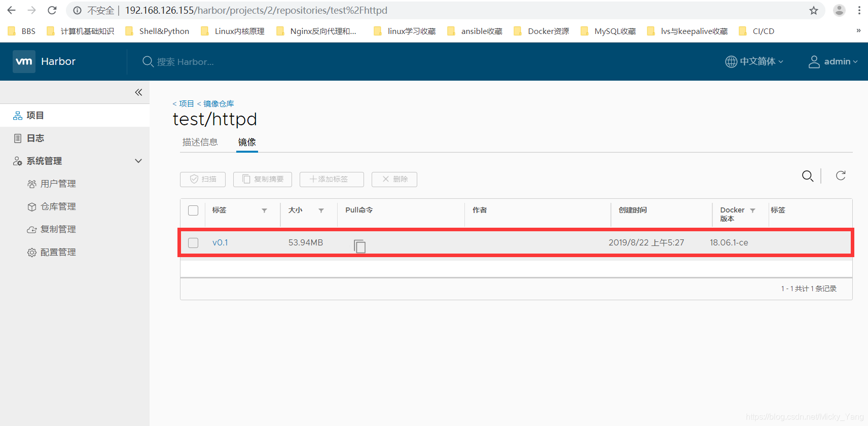The image size is (868, 426).
Task: Open the BBS bookmark folder
Action: pyautogui.click(x=22, y=31)
